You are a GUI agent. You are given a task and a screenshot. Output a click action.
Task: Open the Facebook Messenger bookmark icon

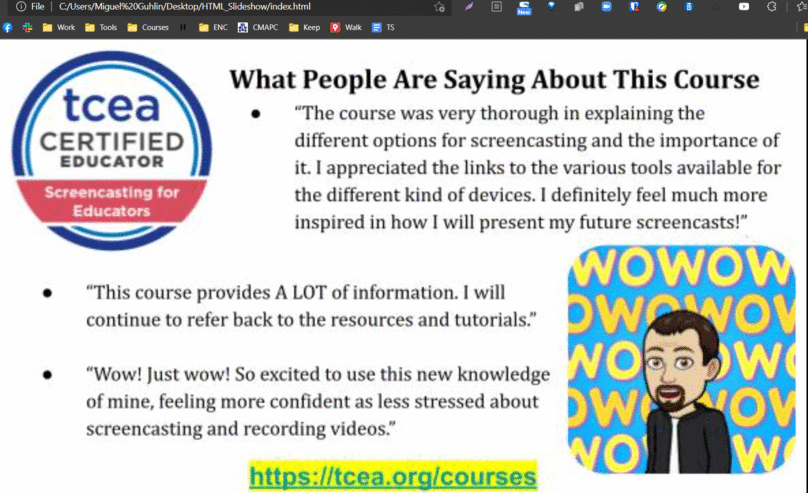pos(7,27)
